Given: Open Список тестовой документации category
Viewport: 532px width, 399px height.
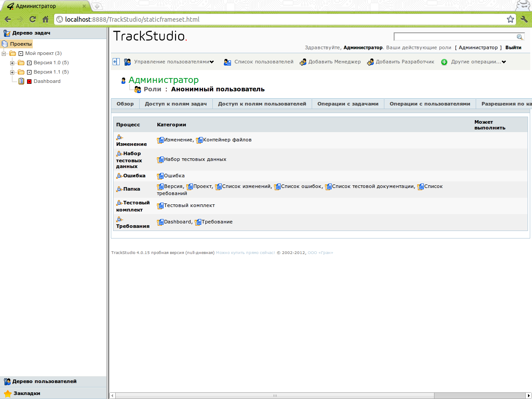Looking at the screenshot, I should pyautogui.click(x=373, y=187).
